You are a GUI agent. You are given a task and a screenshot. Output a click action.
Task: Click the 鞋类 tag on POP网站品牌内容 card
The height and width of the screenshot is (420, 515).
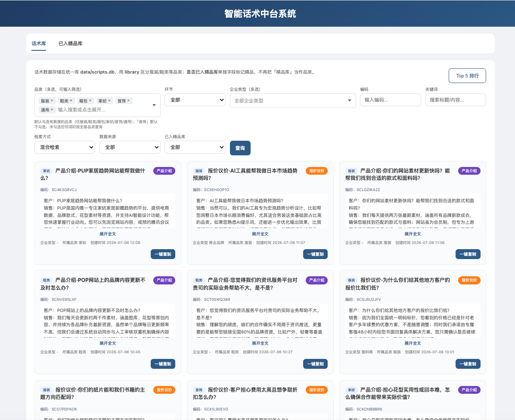click(47, 281)
